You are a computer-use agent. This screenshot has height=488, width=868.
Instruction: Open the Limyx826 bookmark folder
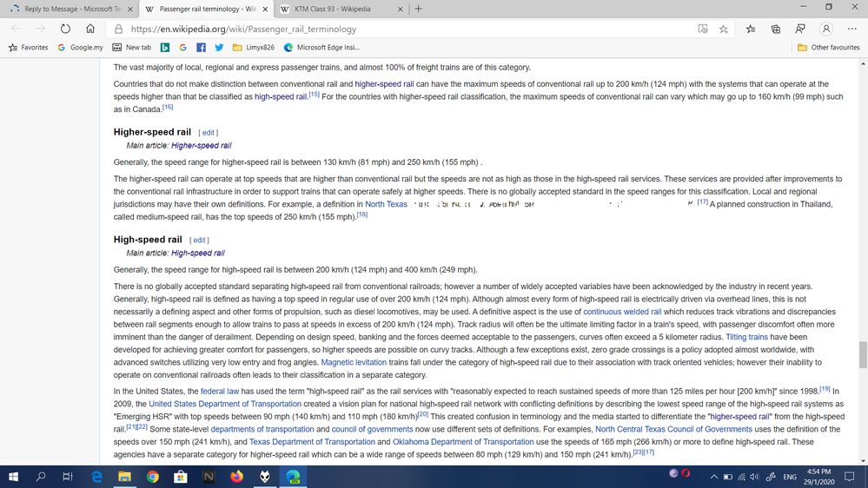254,48
